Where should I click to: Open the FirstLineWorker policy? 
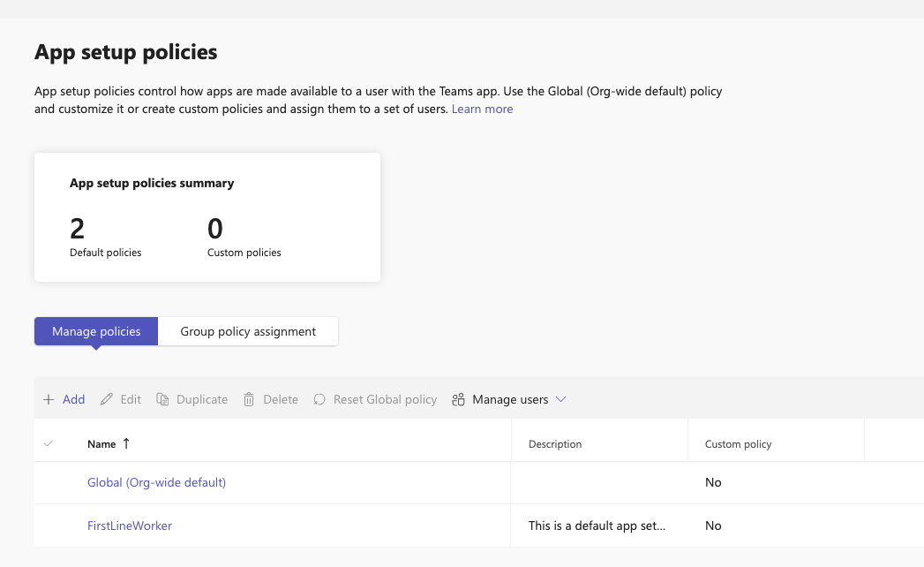[130, 525]
